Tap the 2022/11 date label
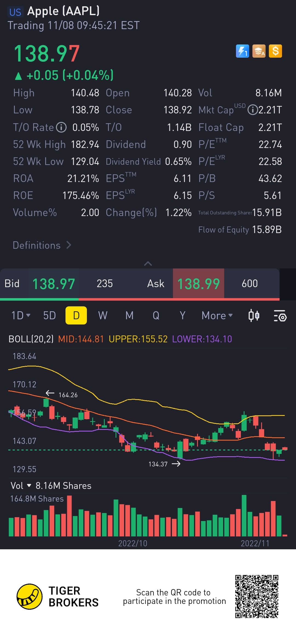This screenshot has height=644, width=296. click(x=255, y=543)
